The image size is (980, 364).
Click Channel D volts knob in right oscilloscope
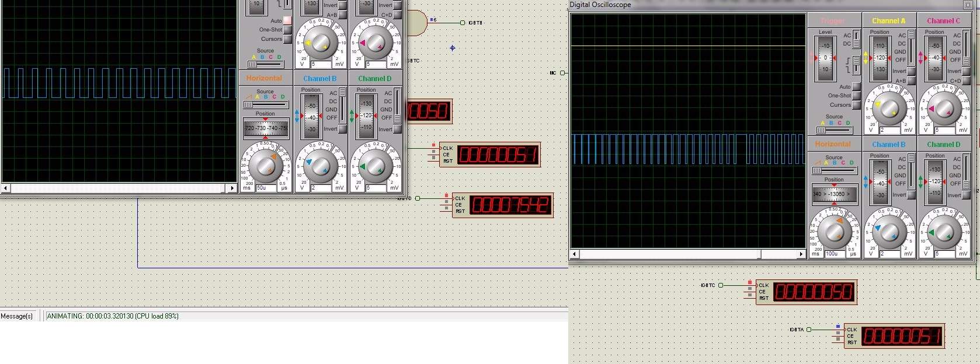(x=944, y=232)
